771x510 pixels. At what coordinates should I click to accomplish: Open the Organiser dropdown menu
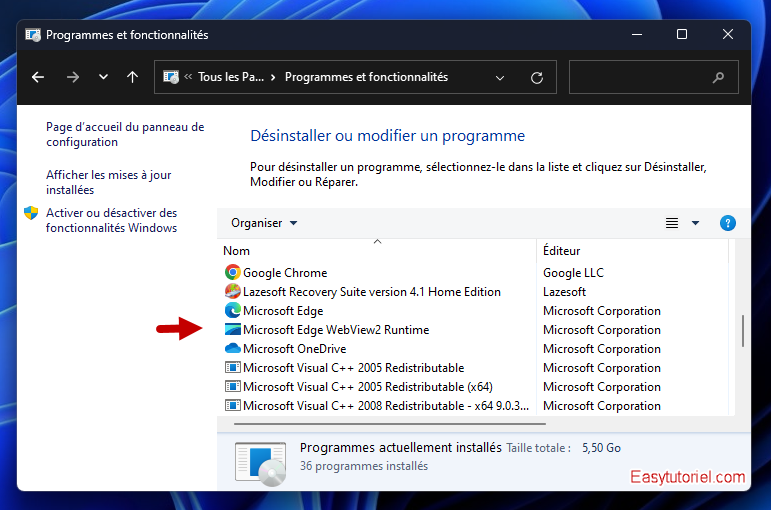(264, 223)
